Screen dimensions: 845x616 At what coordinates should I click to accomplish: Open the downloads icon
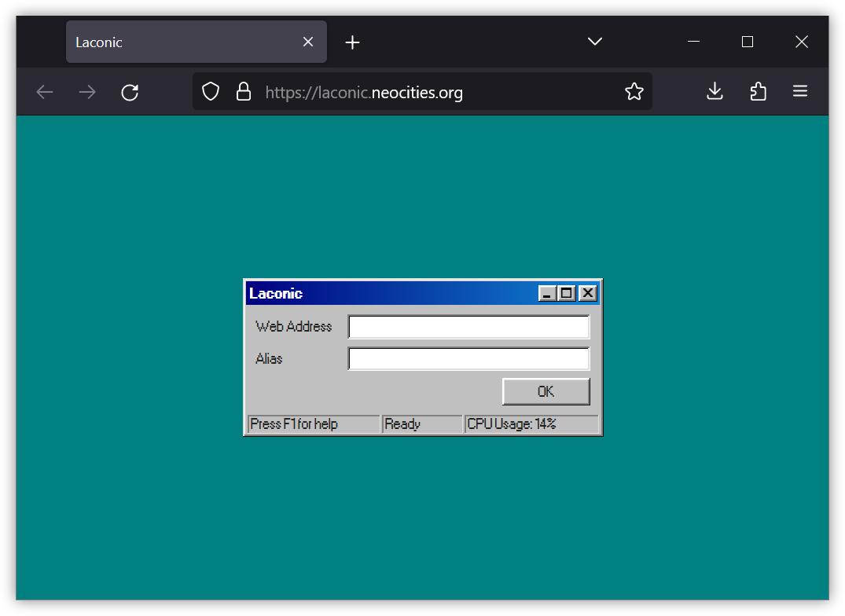tap(715, 91)
